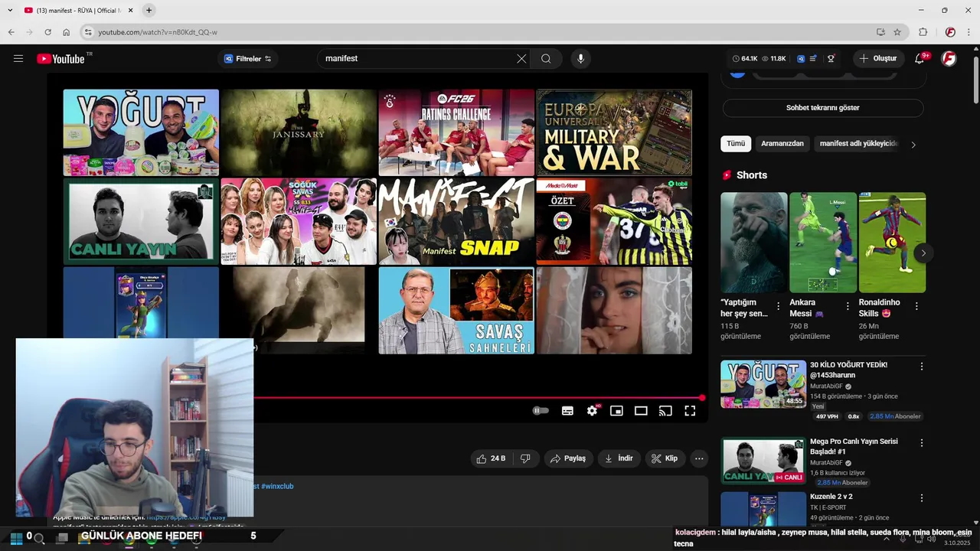Open options for Kuzenle 2 v 2 video

[x=922, y=497]
